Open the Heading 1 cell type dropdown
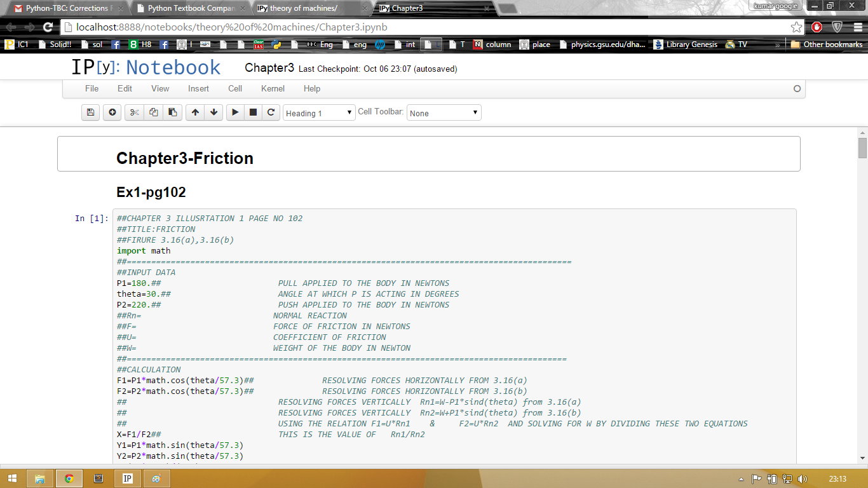The image size is (868, 488). click(319, 113)
